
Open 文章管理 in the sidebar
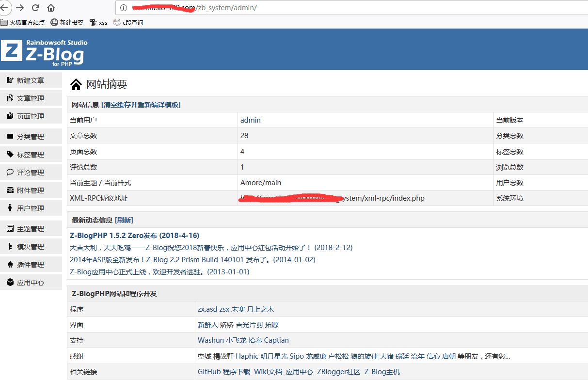31,98
